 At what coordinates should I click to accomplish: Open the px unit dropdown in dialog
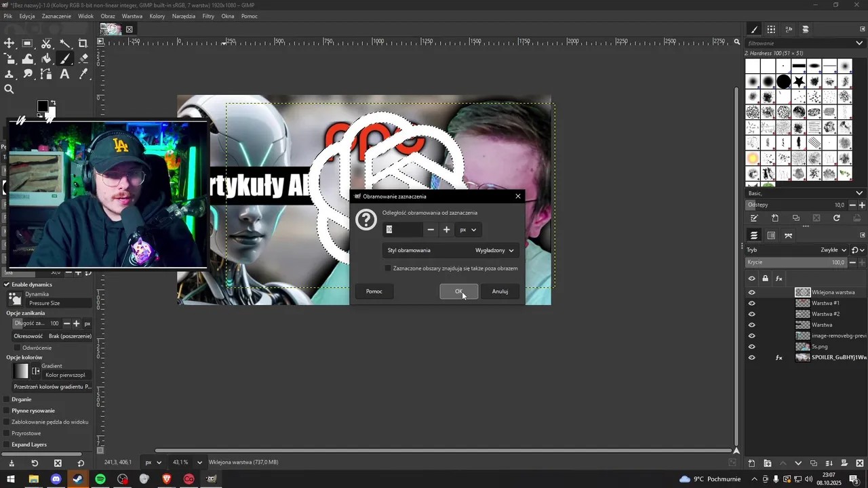(469, 230)
